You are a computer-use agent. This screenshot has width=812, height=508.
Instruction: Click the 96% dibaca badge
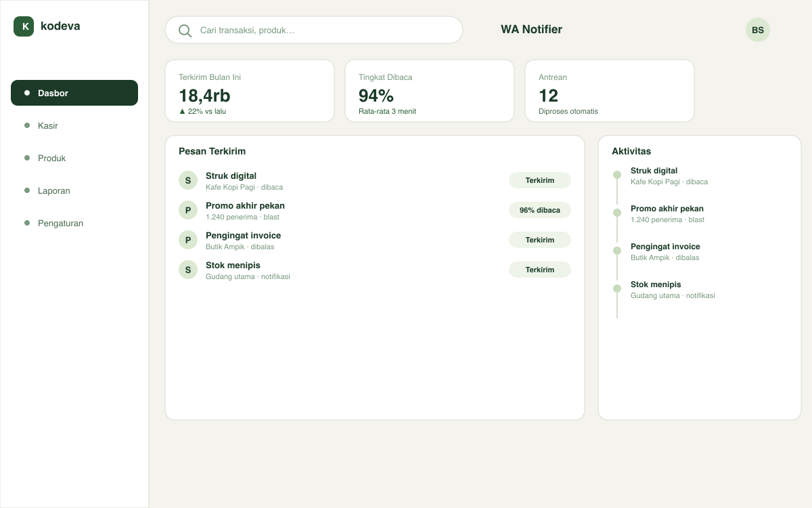click(x=540, y=210)
